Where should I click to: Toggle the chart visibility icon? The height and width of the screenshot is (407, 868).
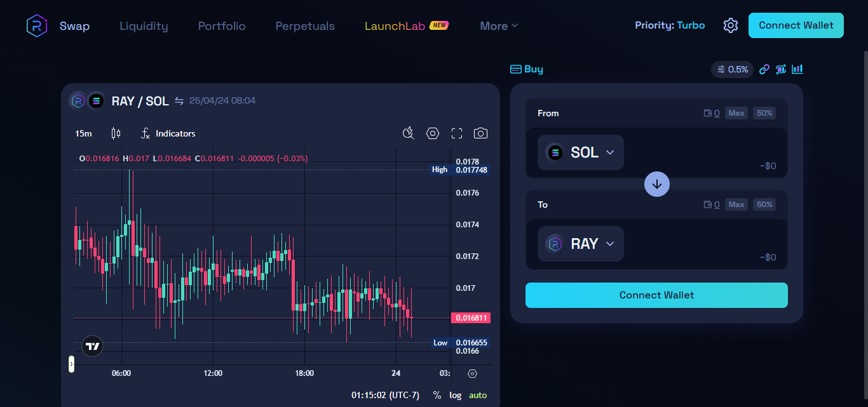click(797, 69)
